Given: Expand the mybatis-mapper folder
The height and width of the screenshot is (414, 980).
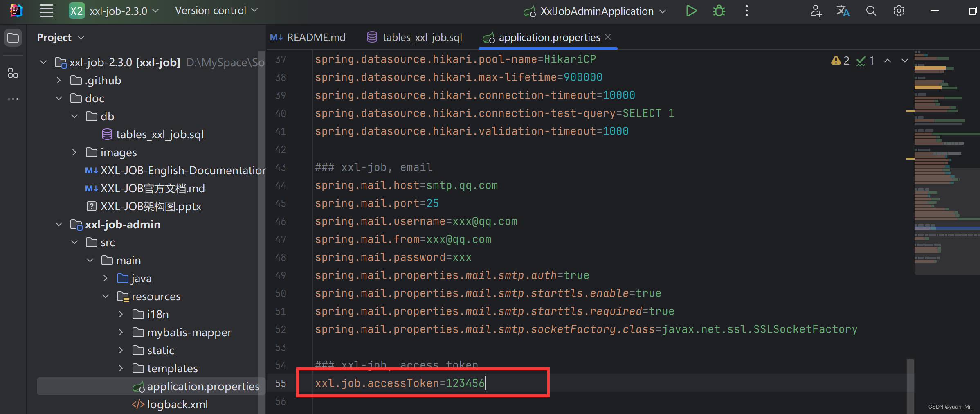Looking at the screenshot, I should point(121,332).
